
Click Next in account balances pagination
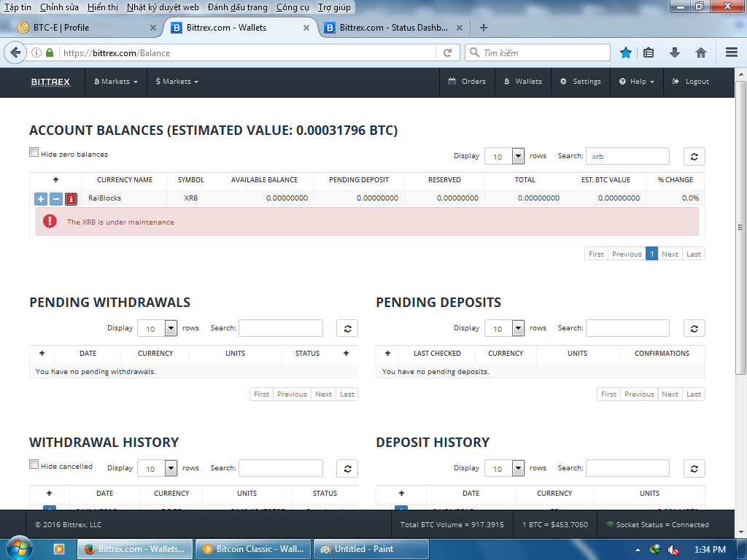[x=670, y=254]
